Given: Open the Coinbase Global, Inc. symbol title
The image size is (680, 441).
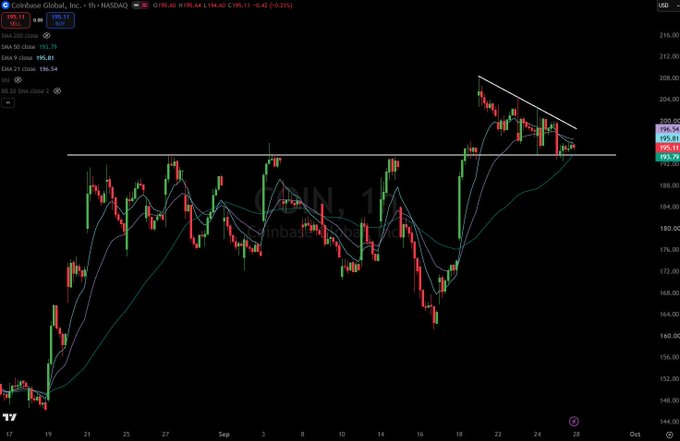Looking at the screenshot, I should [x=46, y=5].
